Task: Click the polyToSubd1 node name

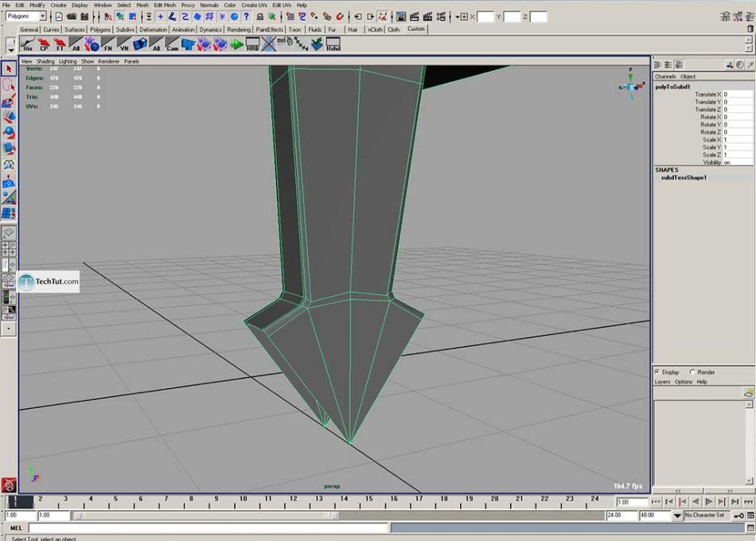Action: point(672,87)
